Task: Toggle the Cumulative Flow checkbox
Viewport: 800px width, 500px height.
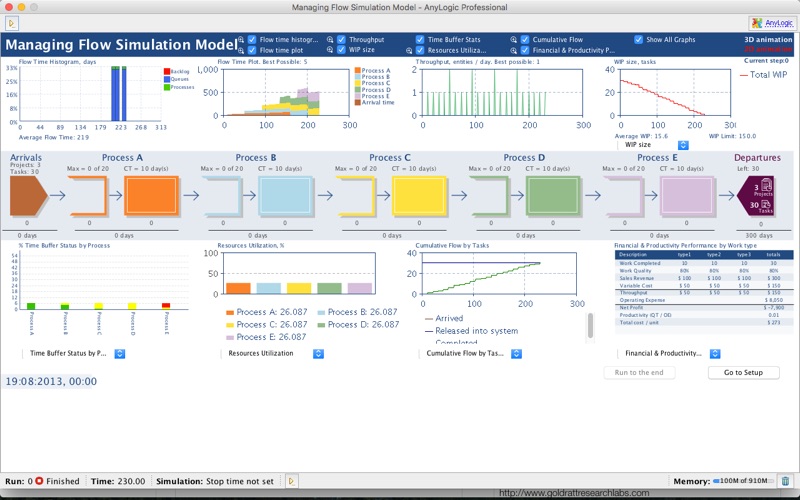Action: coord(525,39)
